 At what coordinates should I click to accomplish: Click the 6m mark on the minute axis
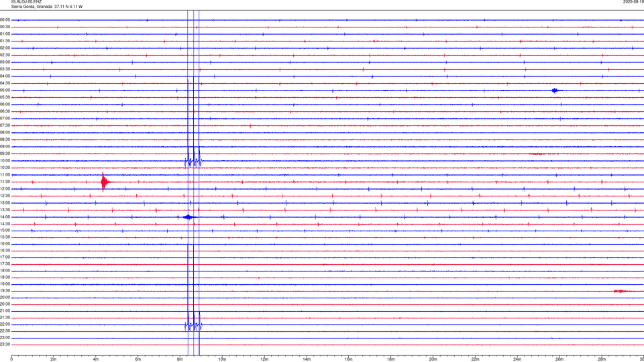pyautogui.click(x=138, y=359)
